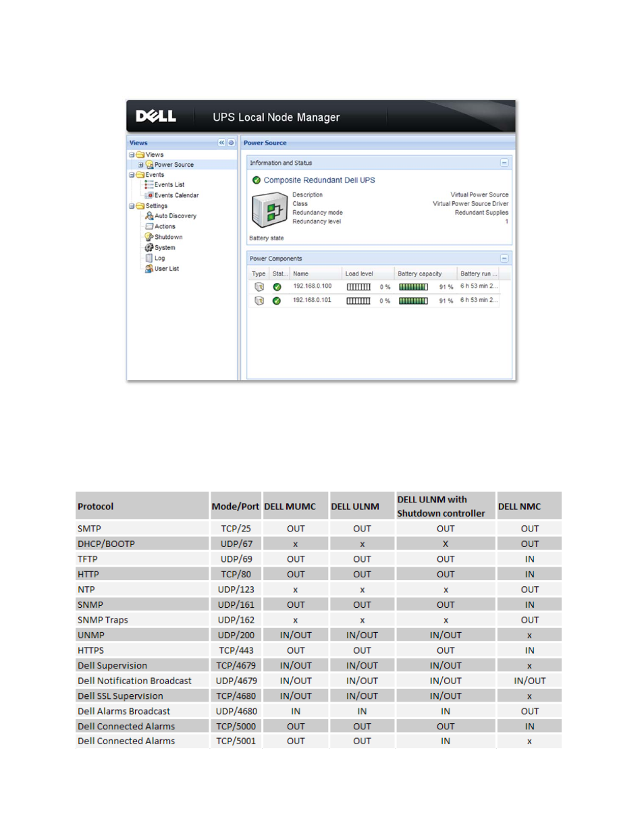
Task: Open Events Calendar
Action: [x=177, y=195]
